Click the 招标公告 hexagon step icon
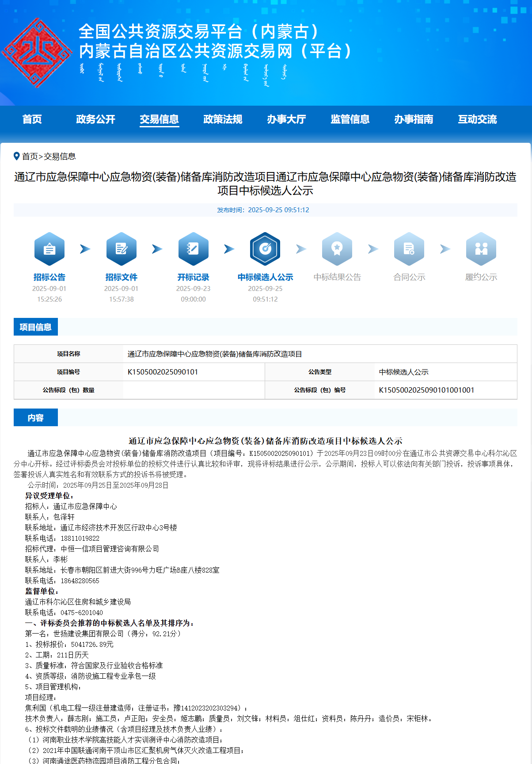The width and height of the screenshot is (532, 764). point(49,249)
